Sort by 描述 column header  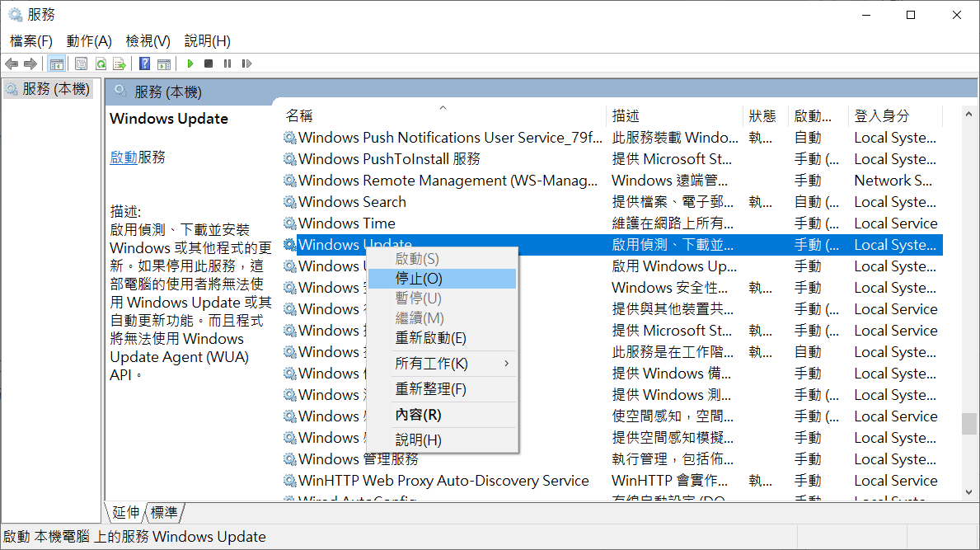[x=675, y=115]
